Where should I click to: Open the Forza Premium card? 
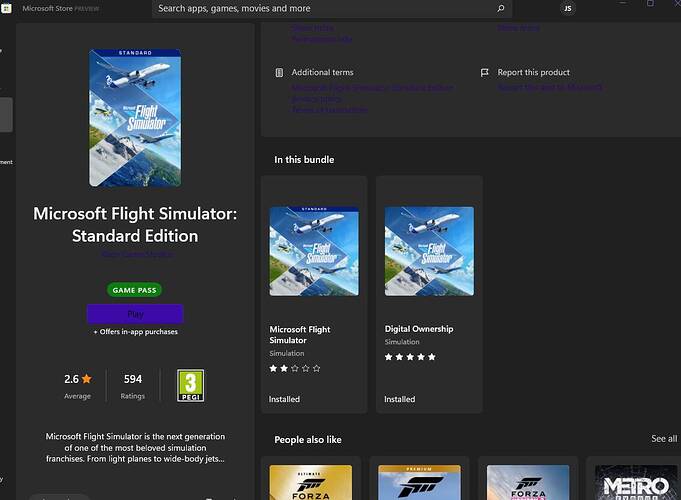tap(419, 478)
